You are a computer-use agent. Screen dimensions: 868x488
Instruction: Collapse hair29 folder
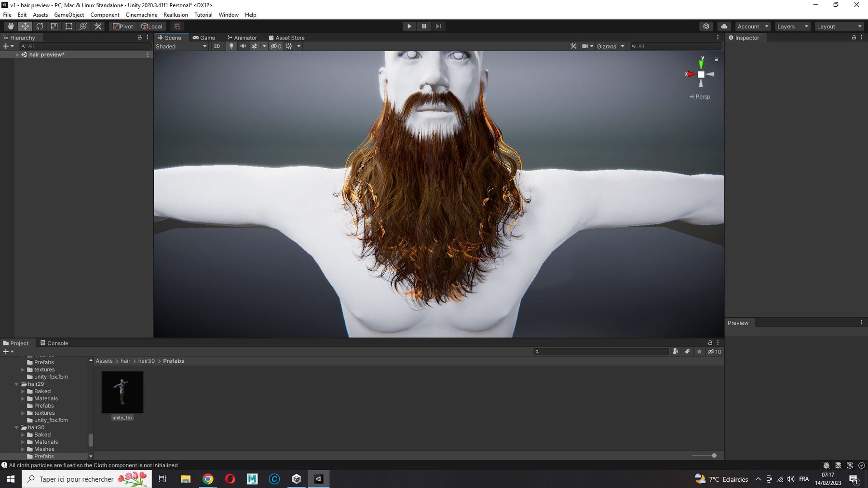(x=16, y=384)
